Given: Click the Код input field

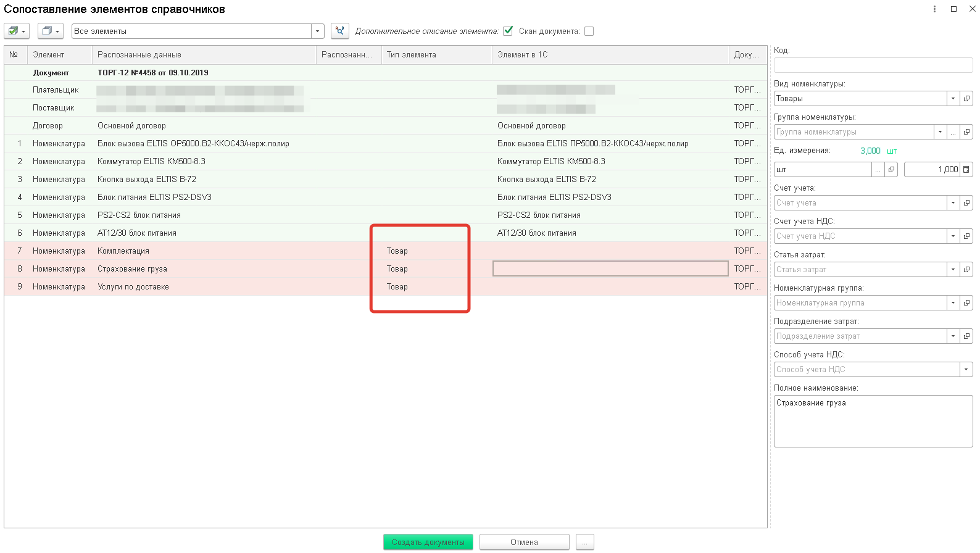Looking at the screenshot, I should (873, 65).
